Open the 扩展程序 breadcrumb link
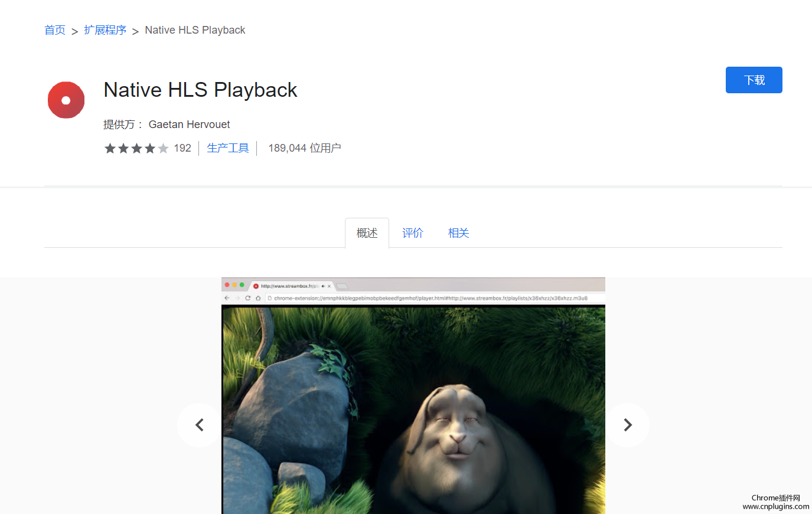The image size is (812, 514). pos(105,30)
